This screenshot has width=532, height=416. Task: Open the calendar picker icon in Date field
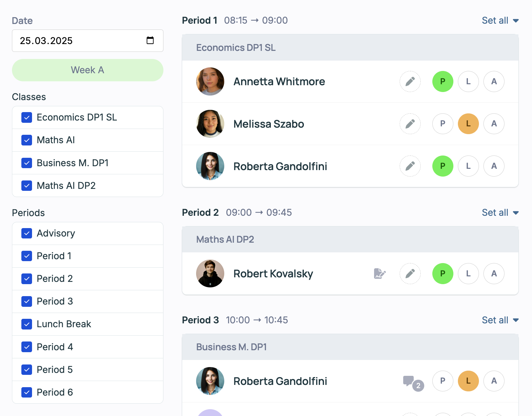(150, 40)
